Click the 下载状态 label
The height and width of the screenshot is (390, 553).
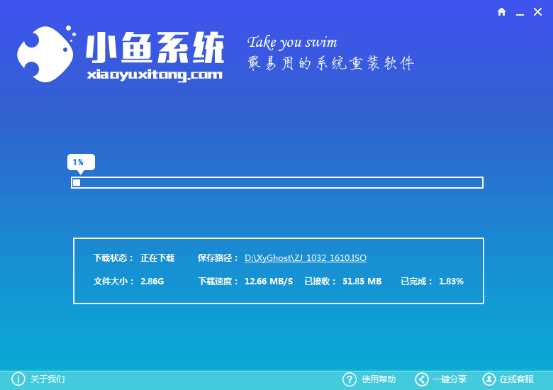(114, 258)
